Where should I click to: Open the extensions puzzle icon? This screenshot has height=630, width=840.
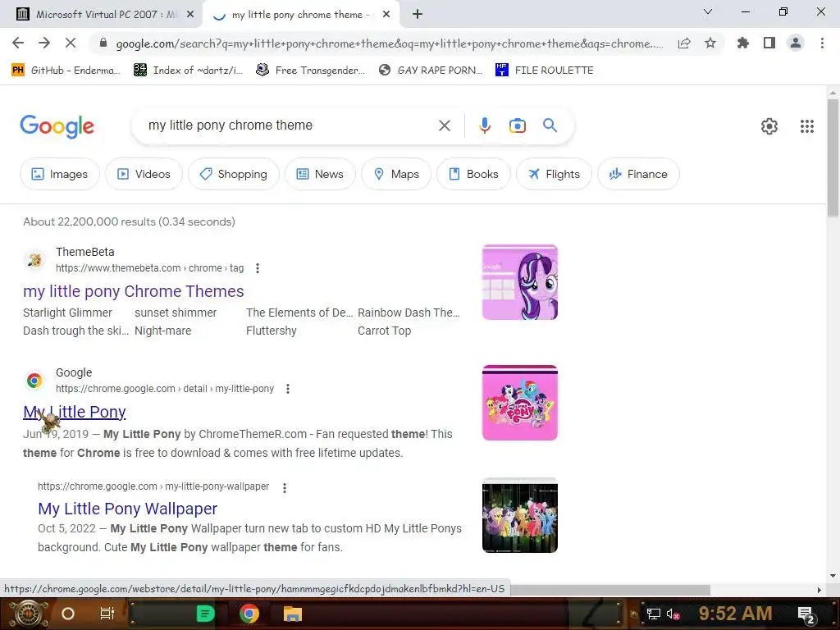743,43
